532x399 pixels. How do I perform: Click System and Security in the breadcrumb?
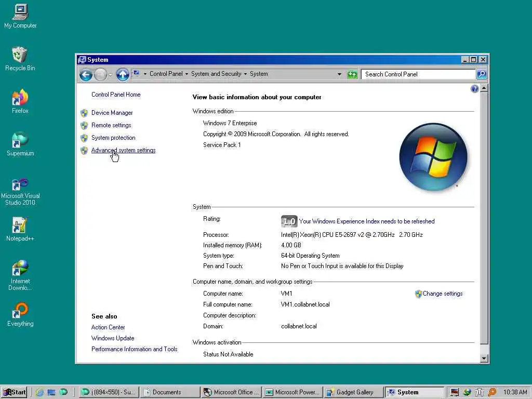pos(216,74)
